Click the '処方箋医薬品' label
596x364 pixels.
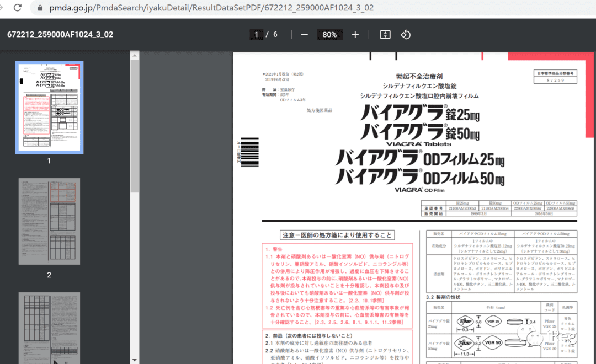point(320,110)
